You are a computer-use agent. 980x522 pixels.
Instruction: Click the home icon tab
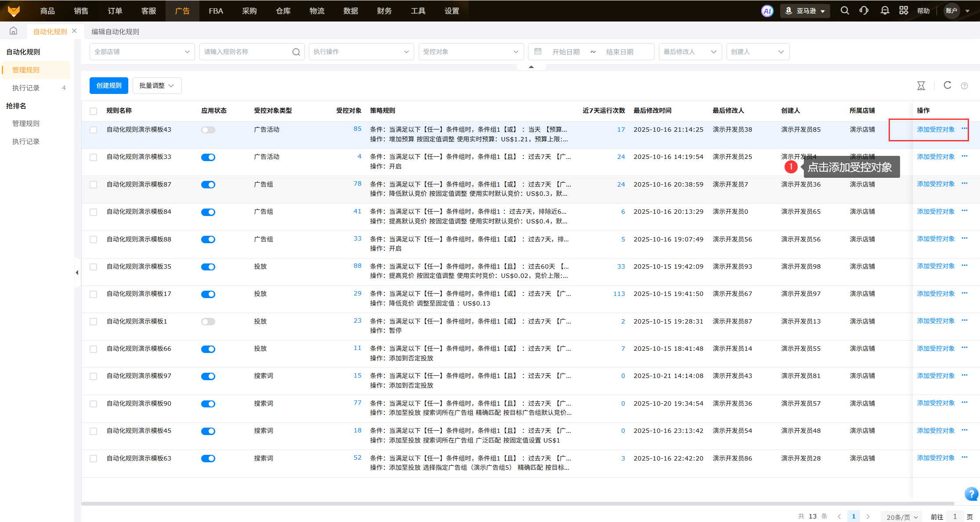coord(13,31)
